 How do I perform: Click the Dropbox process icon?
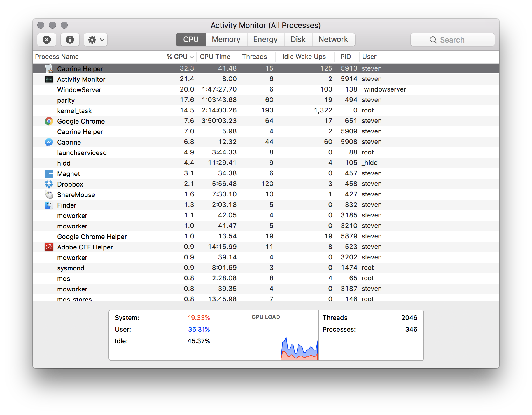tap(49, 184)
